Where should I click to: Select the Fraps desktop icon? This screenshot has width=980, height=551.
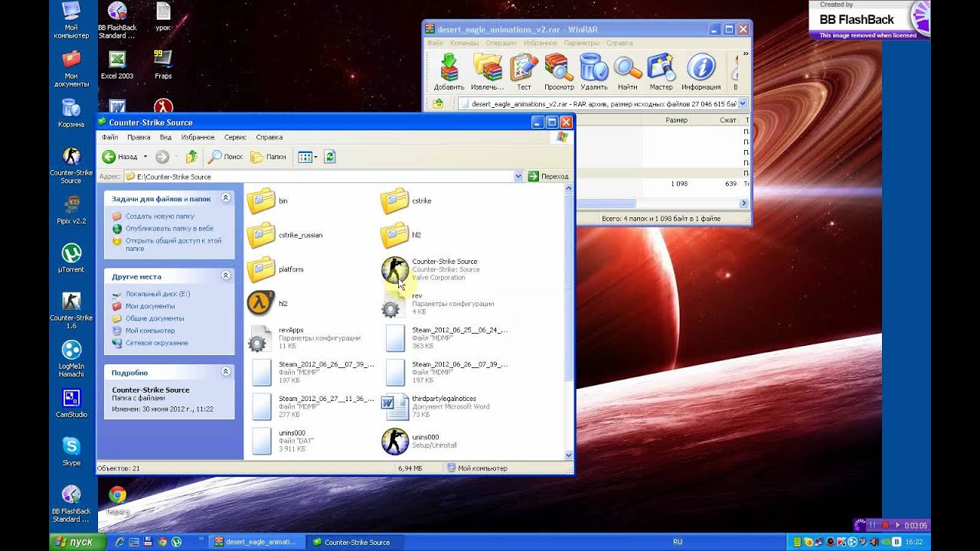coord(163,64)
